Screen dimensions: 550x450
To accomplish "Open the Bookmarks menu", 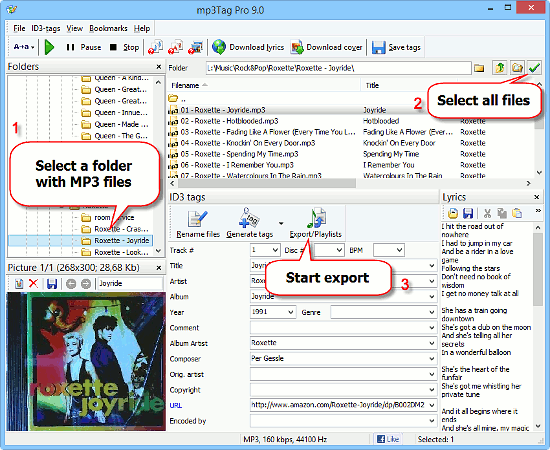I will [x=108, y=28].
